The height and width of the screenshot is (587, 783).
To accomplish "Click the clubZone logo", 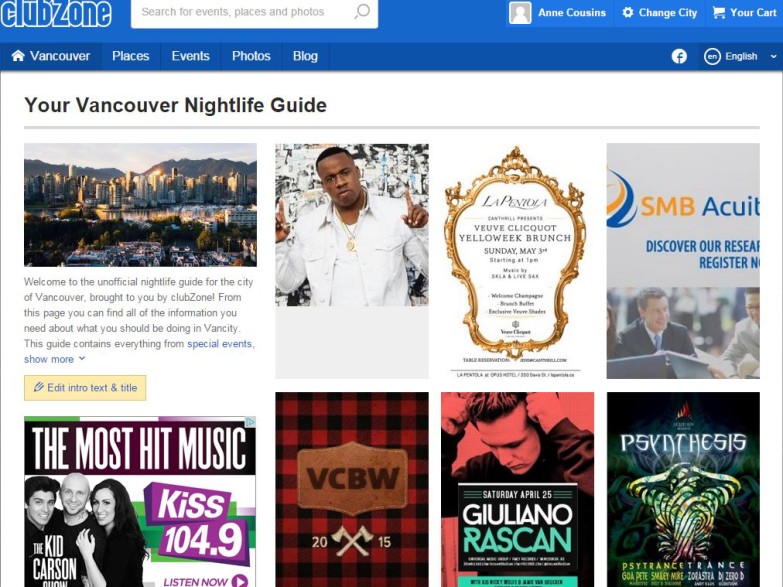I will click(56, 13).
